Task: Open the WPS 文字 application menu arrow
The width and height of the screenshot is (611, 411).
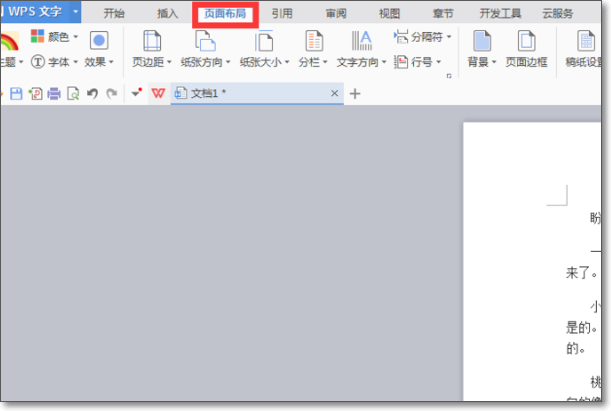Action: 76,12
